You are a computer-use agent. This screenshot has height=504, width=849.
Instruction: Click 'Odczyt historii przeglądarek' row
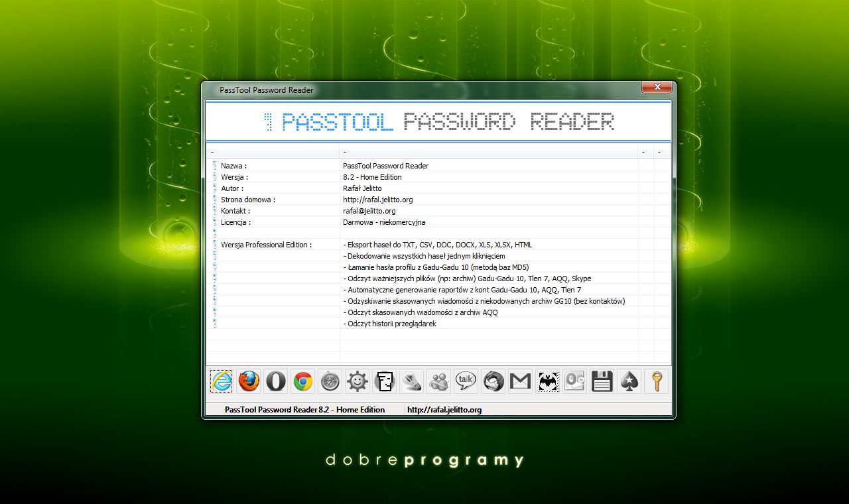tap(390, 324)
